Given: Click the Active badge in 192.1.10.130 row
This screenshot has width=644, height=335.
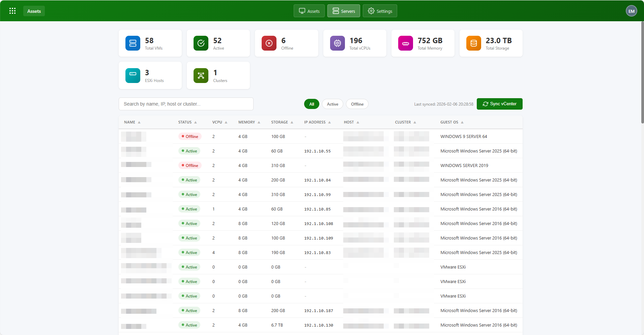Looking at the screenshot, I should point(189,325).
